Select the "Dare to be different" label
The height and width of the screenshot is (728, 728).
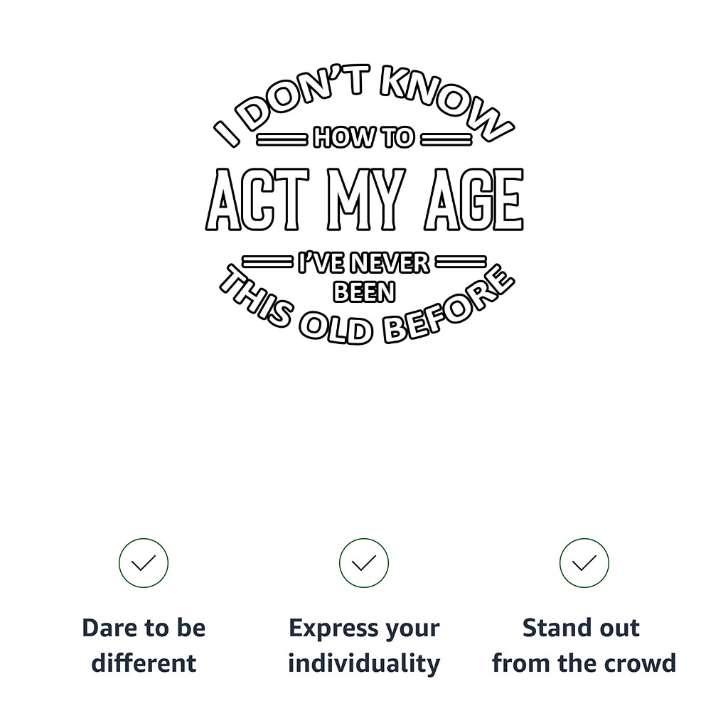pos(144,646)
